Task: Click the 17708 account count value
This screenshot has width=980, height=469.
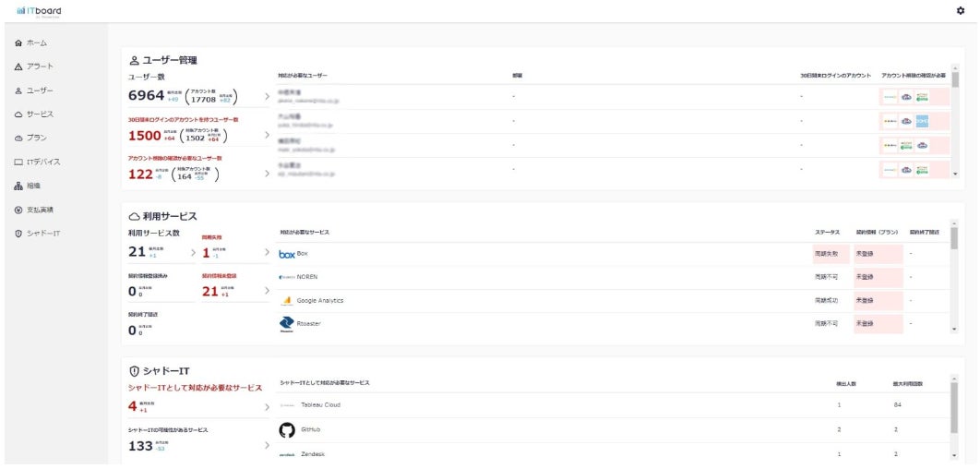Action: coord(203,100)
